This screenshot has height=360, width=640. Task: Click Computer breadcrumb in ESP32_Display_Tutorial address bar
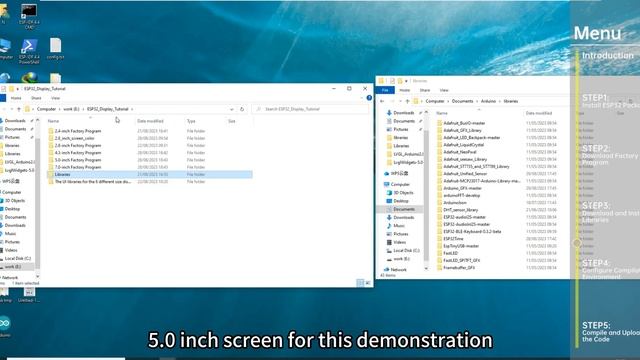(x=46, y=109)
